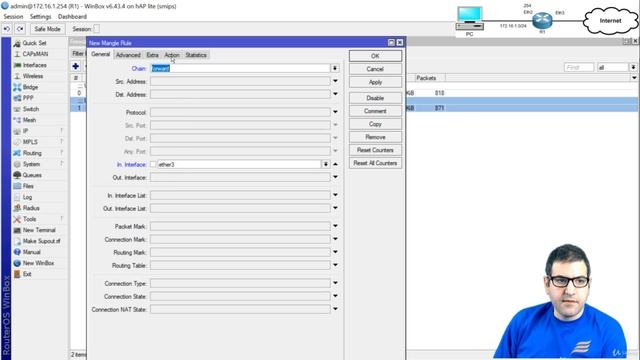Viewport: 640px width, 360px height.
Task: Open the System sidebar menu
Action: tap(31, 164)
